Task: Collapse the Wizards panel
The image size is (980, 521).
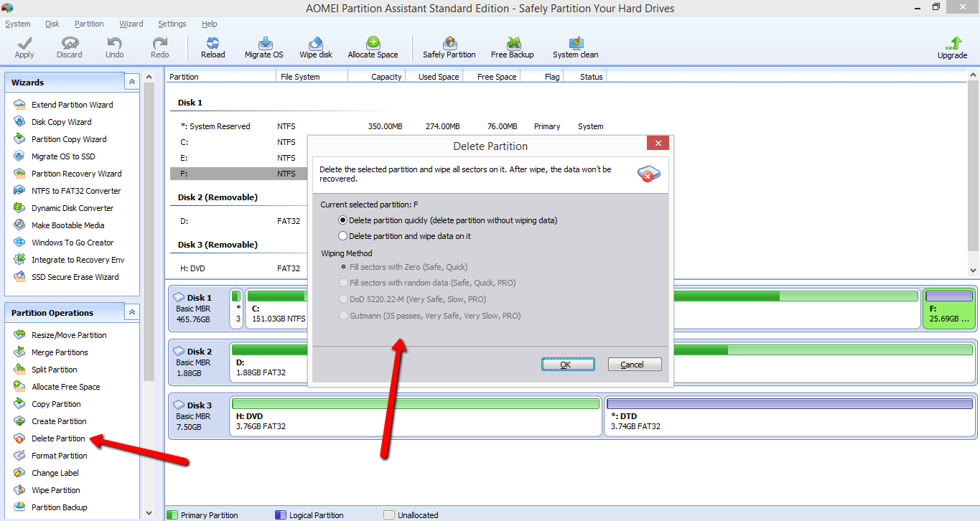Action: 132,82
